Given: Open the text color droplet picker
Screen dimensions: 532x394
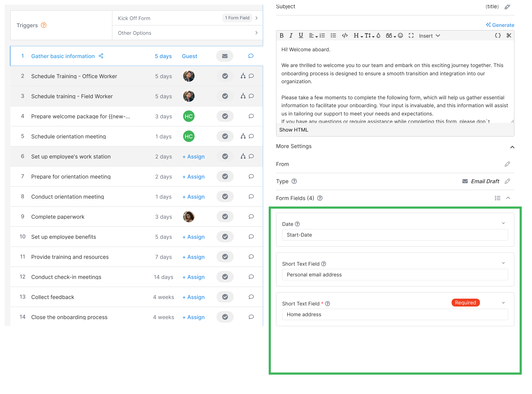Looking at the screenshot, I should [379, 35].
